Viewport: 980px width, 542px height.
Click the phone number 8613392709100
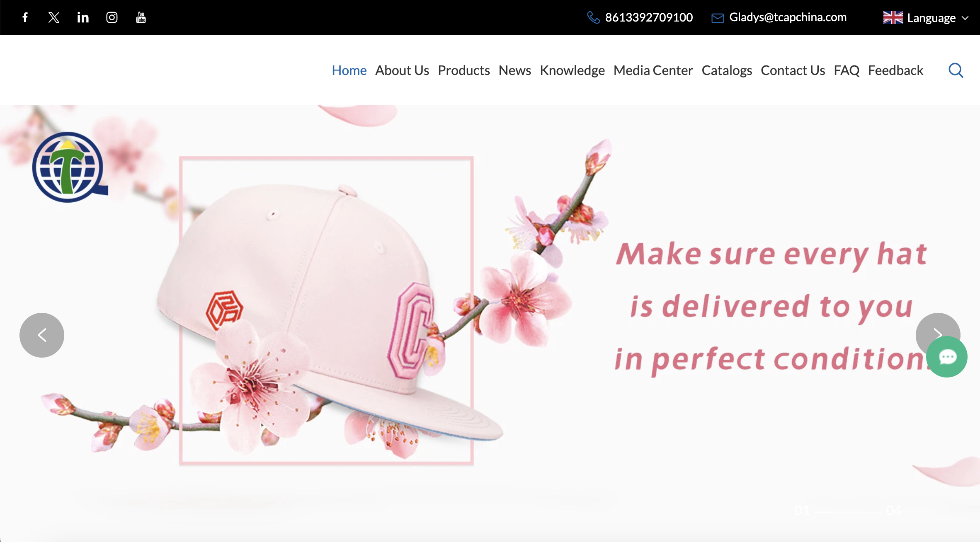pyautogui.click(x=648, y=17)
